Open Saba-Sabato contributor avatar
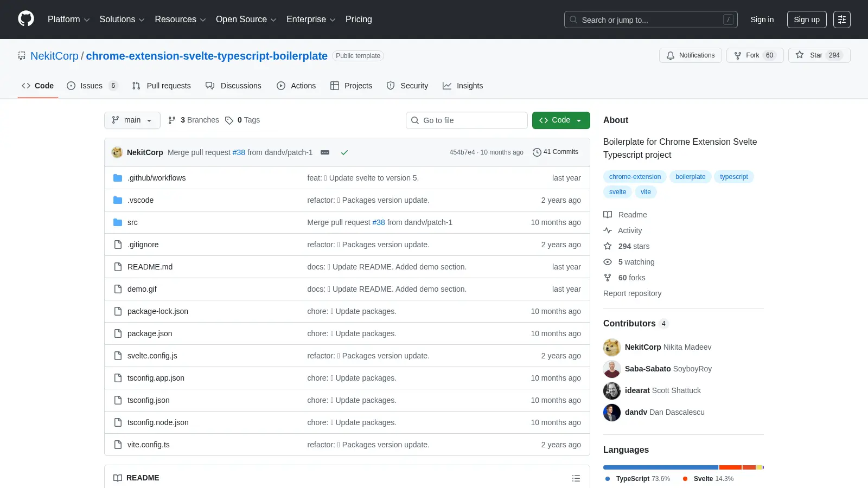This screenshot has height=488, width=868. pyautogui.click(x=612, y=369)
